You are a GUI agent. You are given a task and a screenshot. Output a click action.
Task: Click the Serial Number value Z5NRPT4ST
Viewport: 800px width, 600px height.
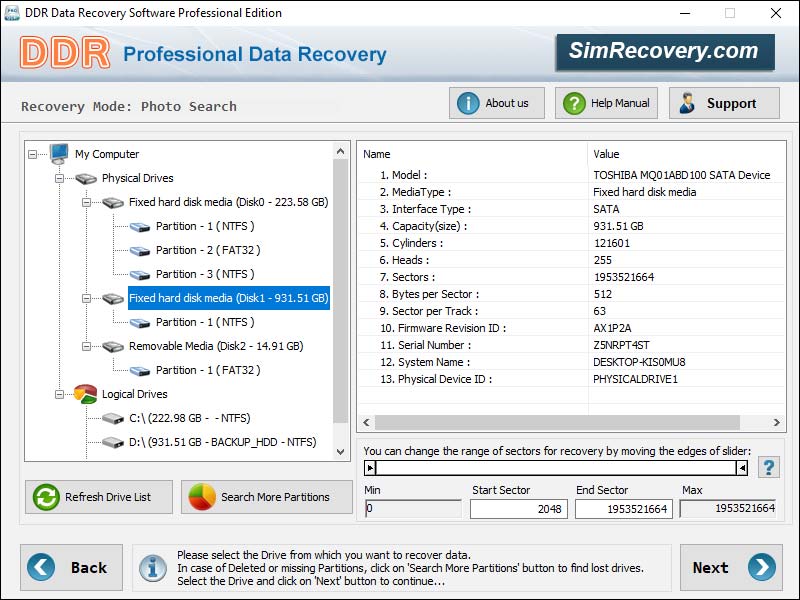(621, 345)
